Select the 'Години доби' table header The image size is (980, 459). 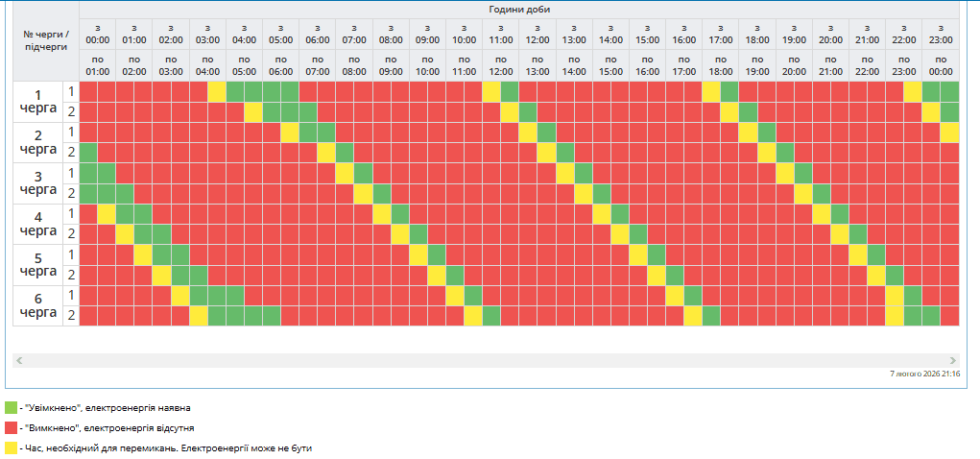click(518, 9)
